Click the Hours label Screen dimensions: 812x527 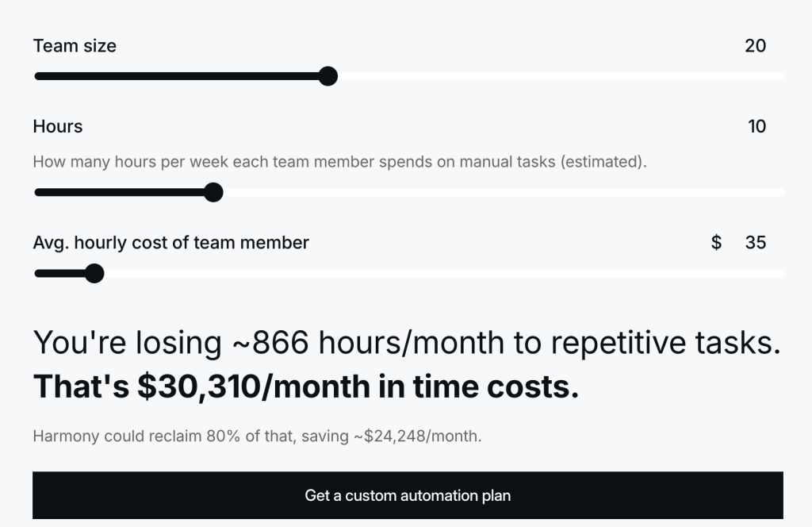(x=58, y=126)
